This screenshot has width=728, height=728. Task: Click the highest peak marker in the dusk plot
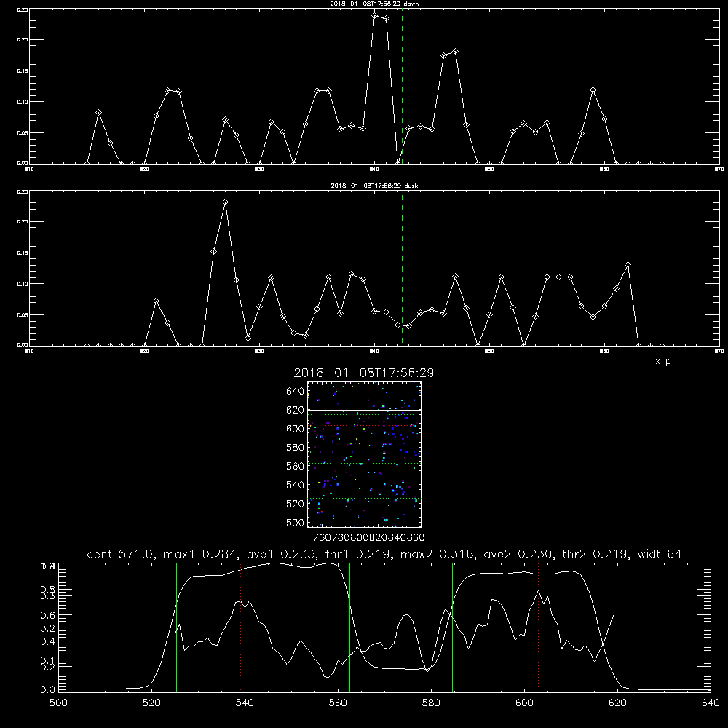[x=225, y=202]
